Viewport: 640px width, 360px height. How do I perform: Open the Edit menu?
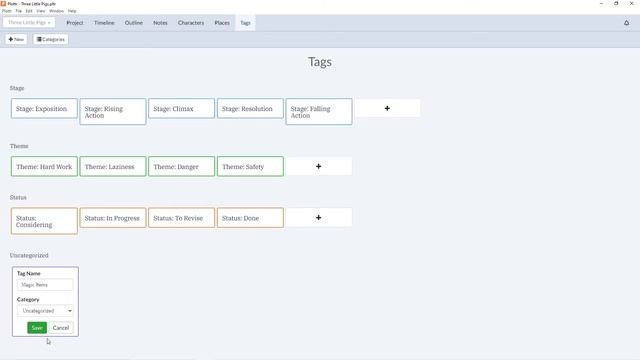pos(29,11)
